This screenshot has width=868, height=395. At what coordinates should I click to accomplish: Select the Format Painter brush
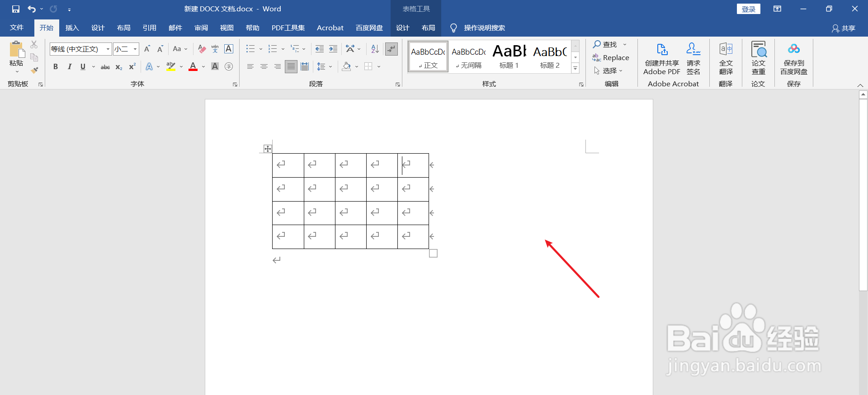34,70
